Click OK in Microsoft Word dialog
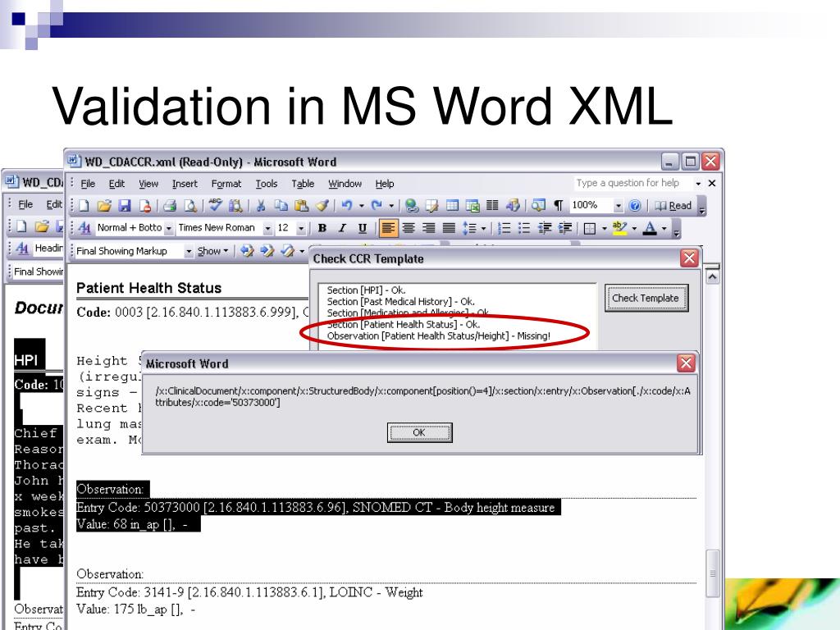Screen dimensions: 840x630 [x=419, y=432]
